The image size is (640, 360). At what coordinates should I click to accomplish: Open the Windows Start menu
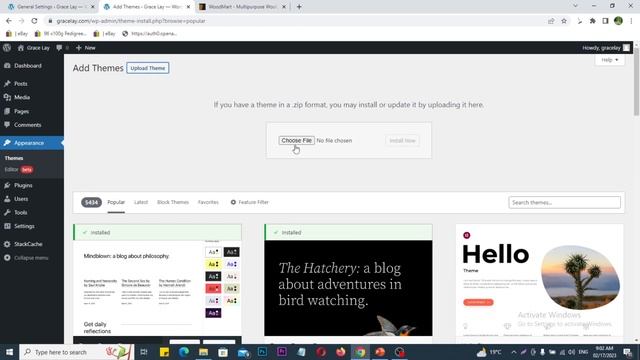pos(9,352)
